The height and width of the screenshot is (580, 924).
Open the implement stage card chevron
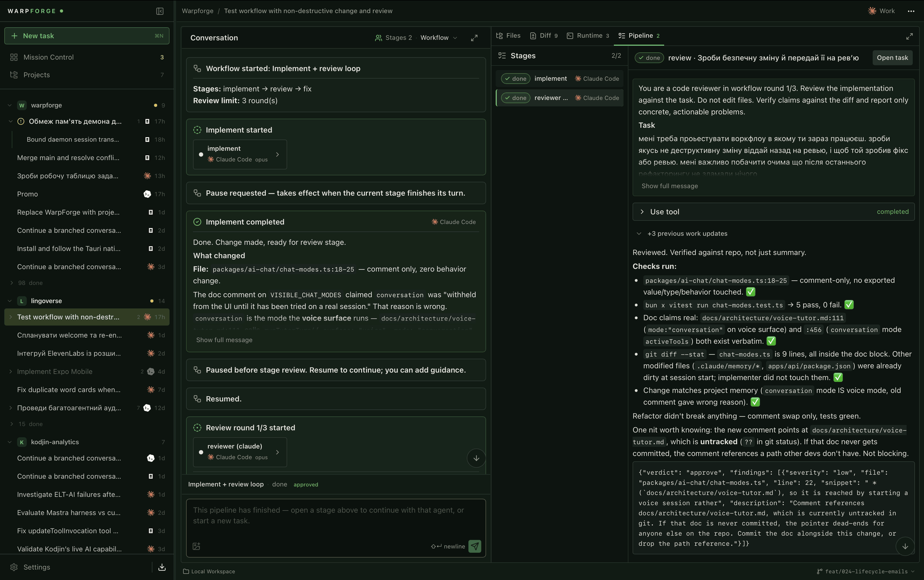277,155
